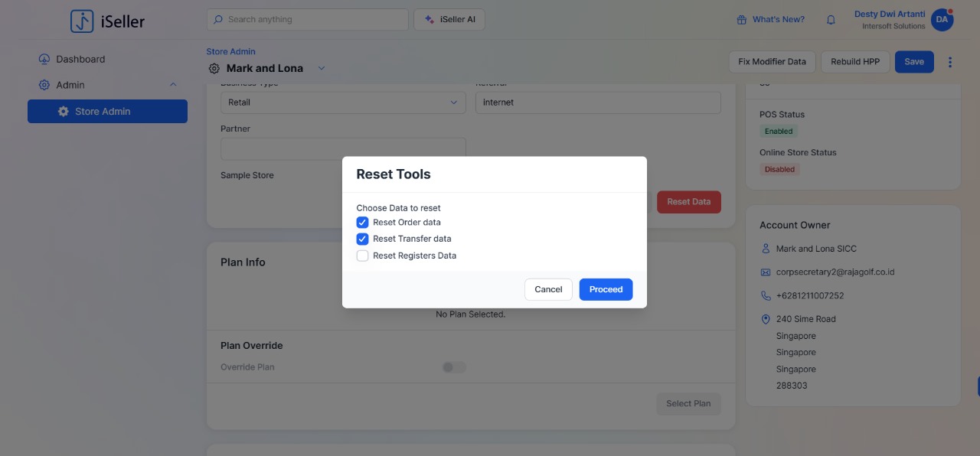Expand the Mark and Lona store dropdown
Image resolution: width=980 pixels, height=456 pixels.
pos(322,68)
